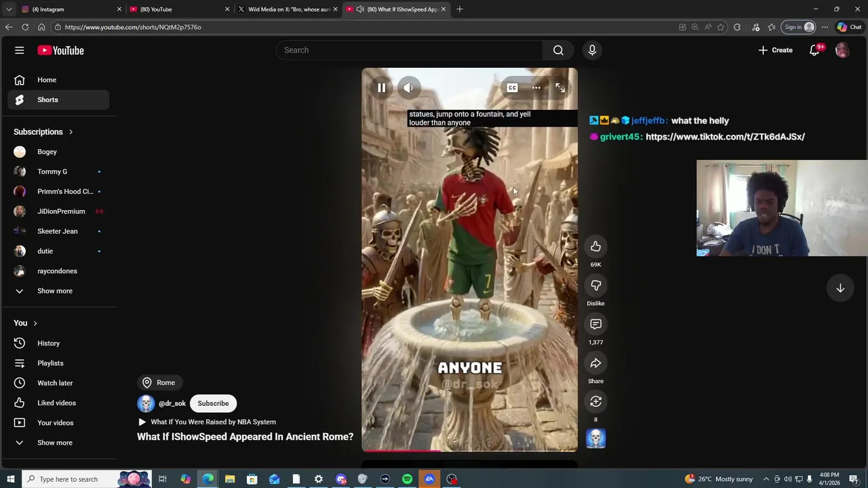Mute the Short's volume
Screen dimensions: 868x488
click(408, 87)
